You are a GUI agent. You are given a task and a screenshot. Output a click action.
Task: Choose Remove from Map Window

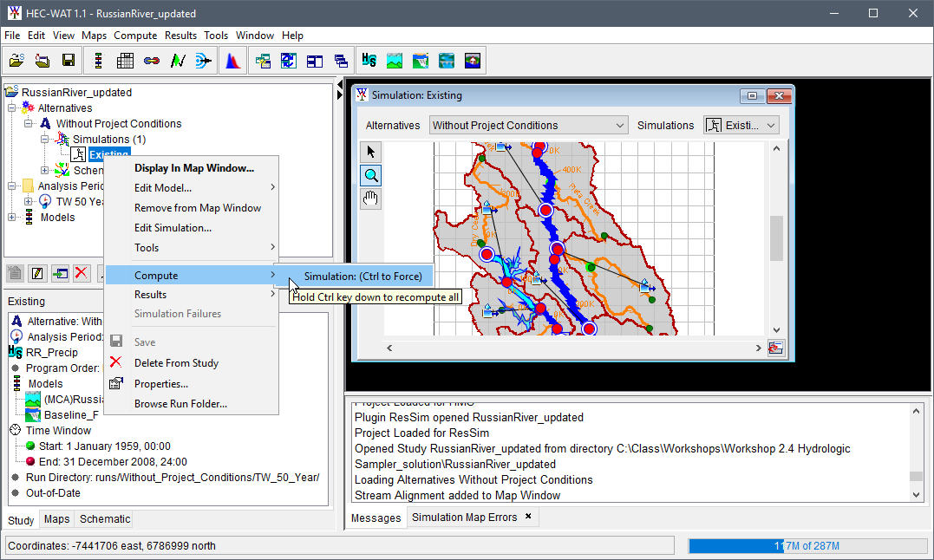tap(192, 208)
